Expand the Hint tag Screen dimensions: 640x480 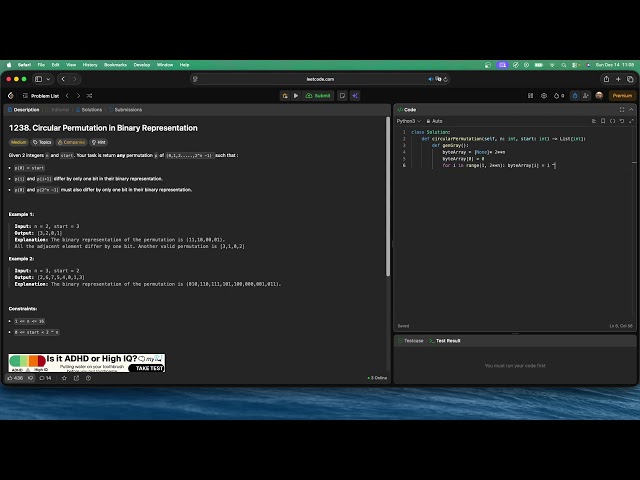[98, 142]
